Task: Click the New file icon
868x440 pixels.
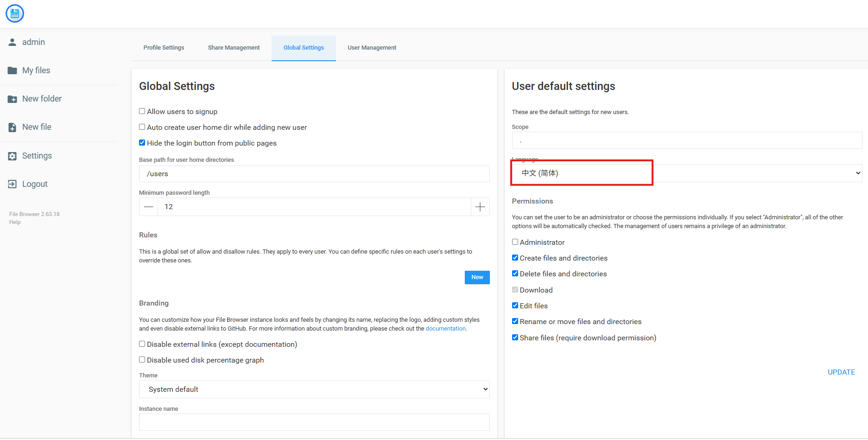Action: coord(13,127)
